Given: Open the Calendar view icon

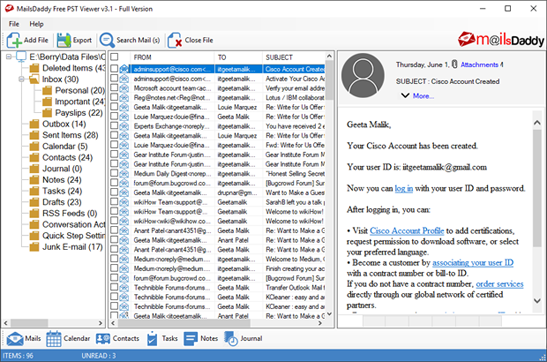Looking at the screenshot, I should pos(54,338).
